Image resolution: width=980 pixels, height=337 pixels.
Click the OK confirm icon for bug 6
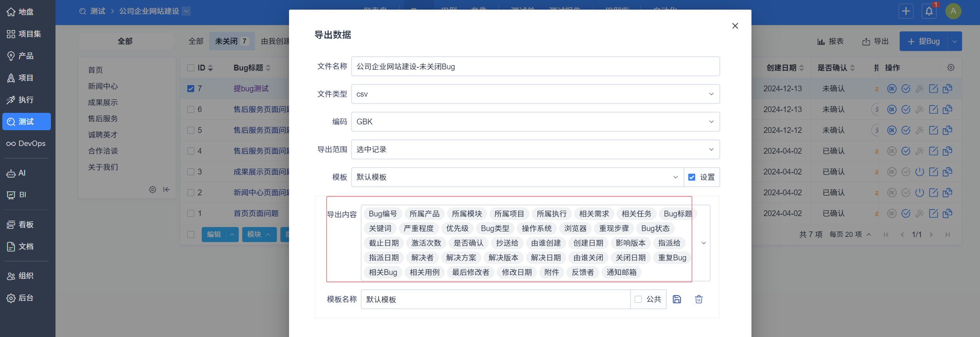pos(892,109)
